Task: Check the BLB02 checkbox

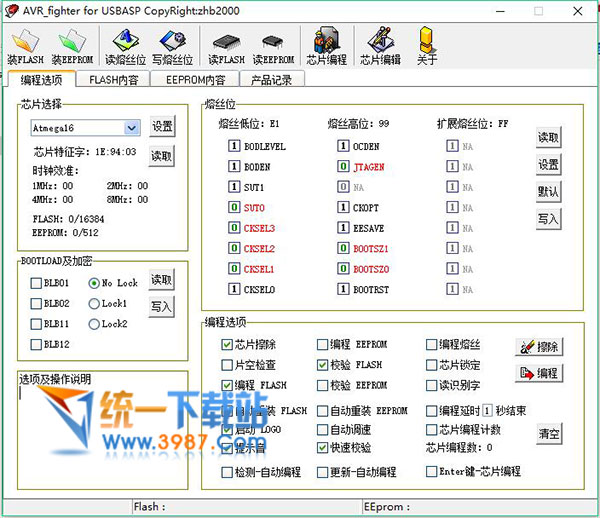Action: pyautogui.click(x=36, y=304)
